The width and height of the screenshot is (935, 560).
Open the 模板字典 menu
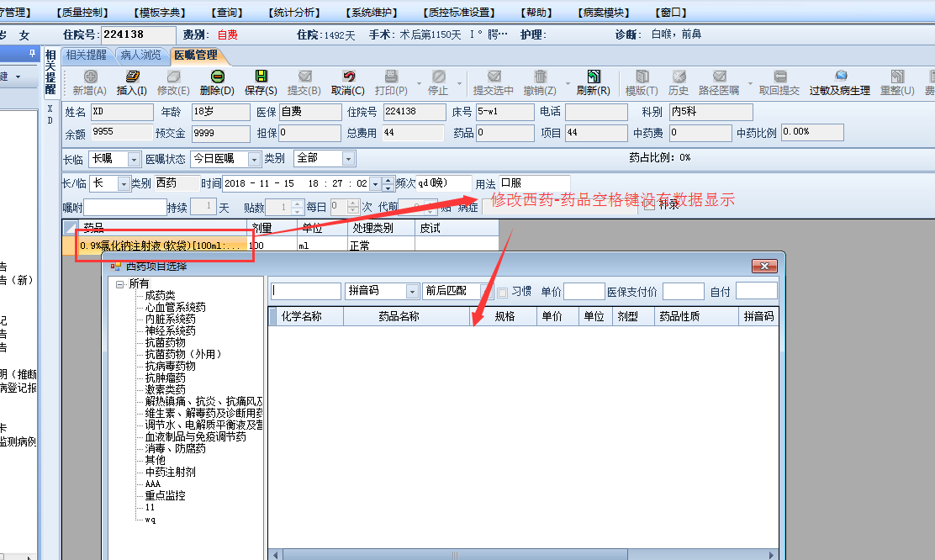(x=159, y=12)
